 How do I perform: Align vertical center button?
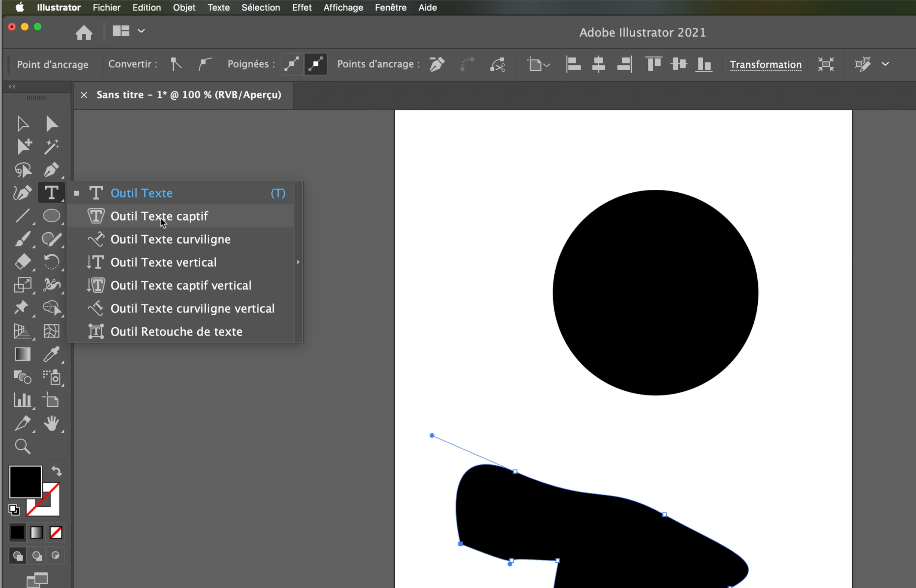tap(679, 64)
